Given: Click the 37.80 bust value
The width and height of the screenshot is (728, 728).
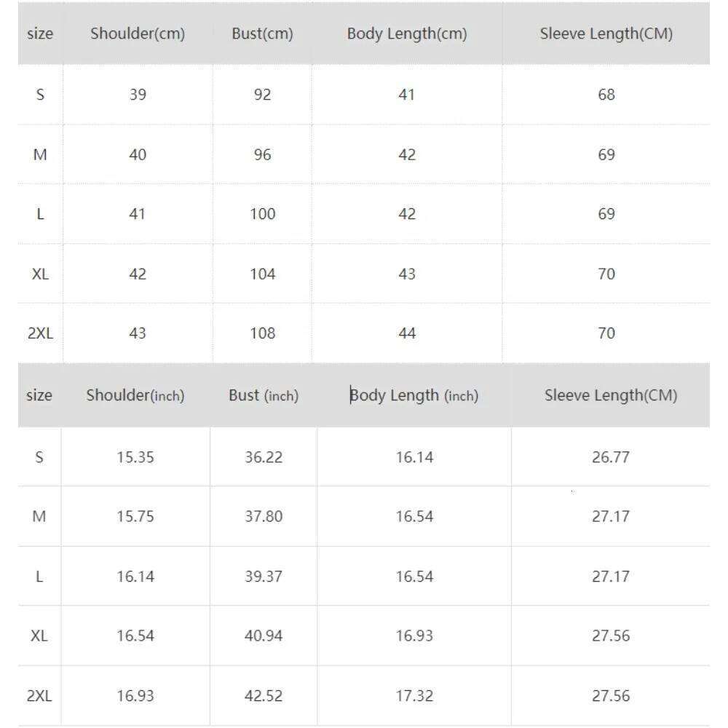Looking at the screenshot, I should pyautogui.click(x=264, y=517).
